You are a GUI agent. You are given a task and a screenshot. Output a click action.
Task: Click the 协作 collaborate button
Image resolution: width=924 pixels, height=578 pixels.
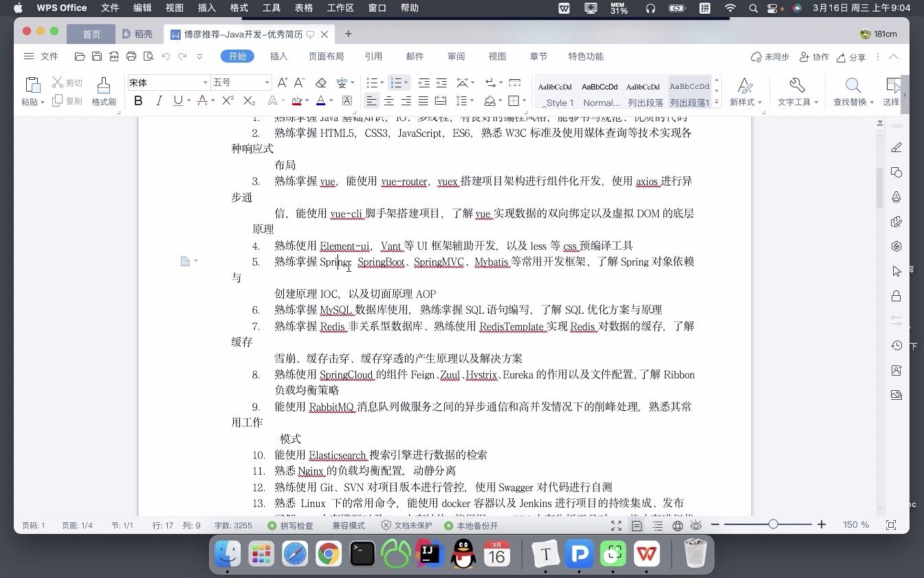[815, 57]
